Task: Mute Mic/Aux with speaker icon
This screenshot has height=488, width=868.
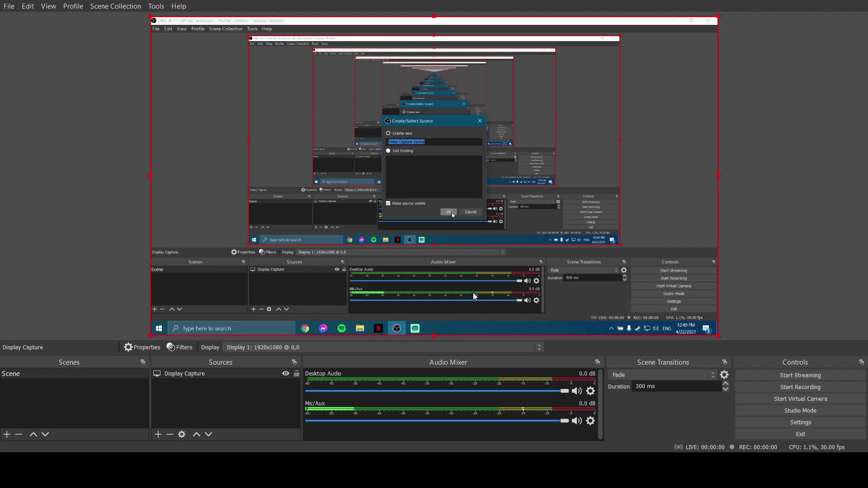Action: tap(576, 421)
